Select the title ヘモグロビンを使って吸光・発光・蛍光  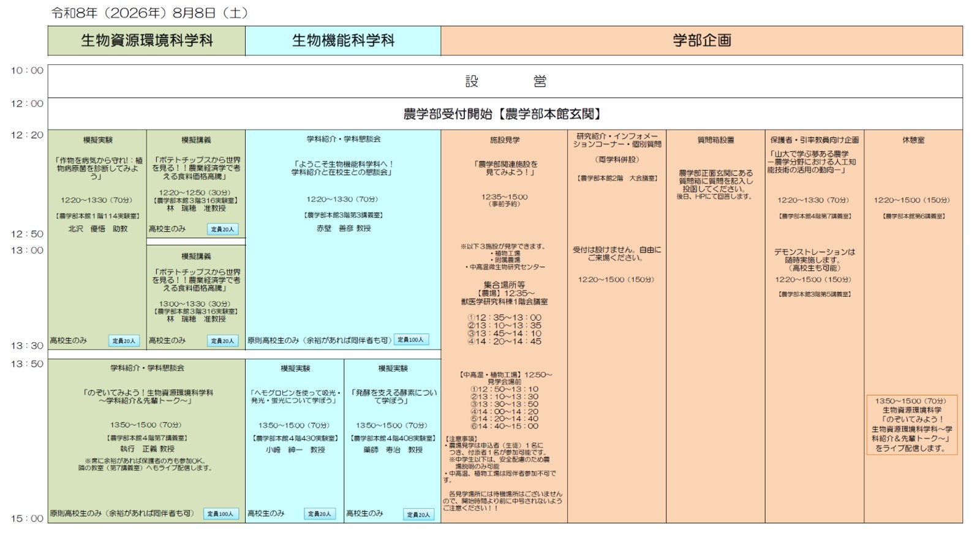(295, 397)
